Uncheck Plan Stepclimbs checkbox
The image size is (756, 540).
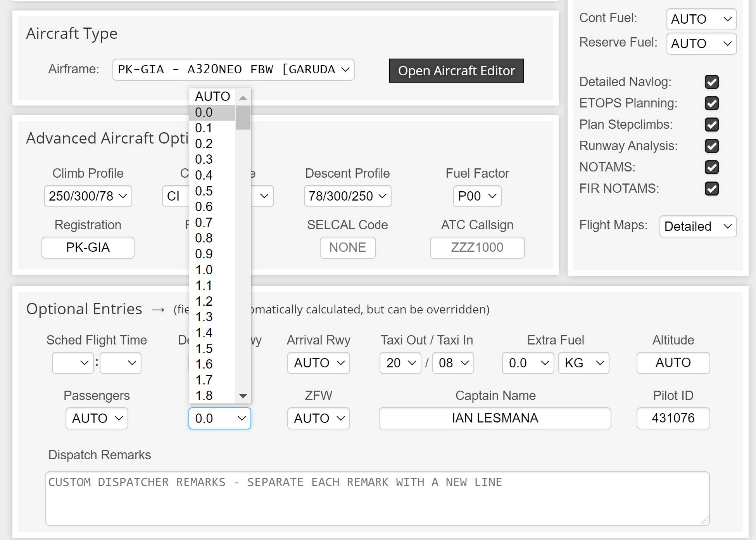click(711, 125)
